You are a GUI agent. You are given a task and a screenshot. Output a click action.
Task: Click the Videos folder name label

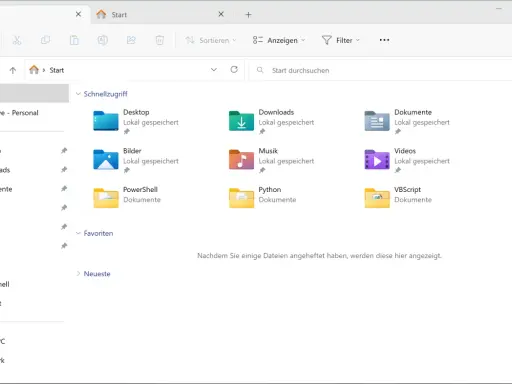click(405, 151)
